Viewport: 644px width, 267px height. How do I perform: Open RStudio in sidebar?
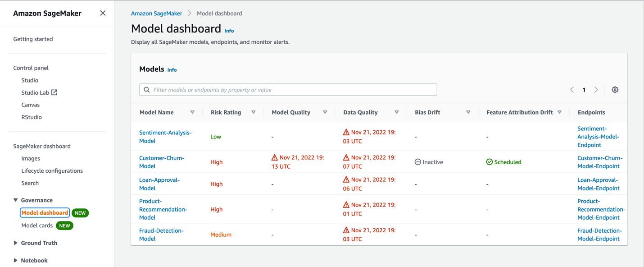(x=32, y=117)
